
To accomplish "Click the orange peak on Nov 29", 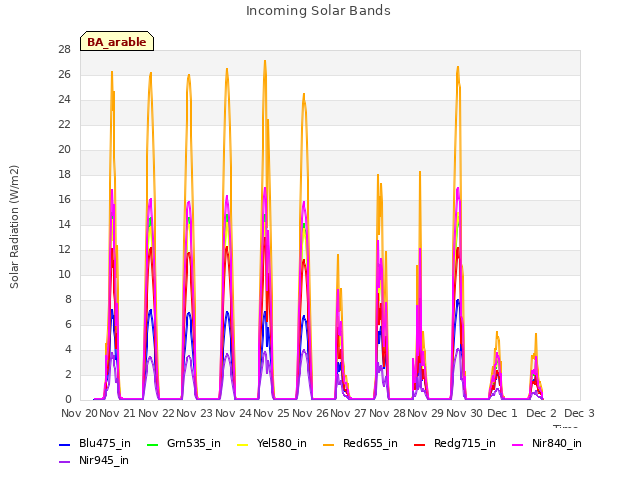I will tap(458, 67).
